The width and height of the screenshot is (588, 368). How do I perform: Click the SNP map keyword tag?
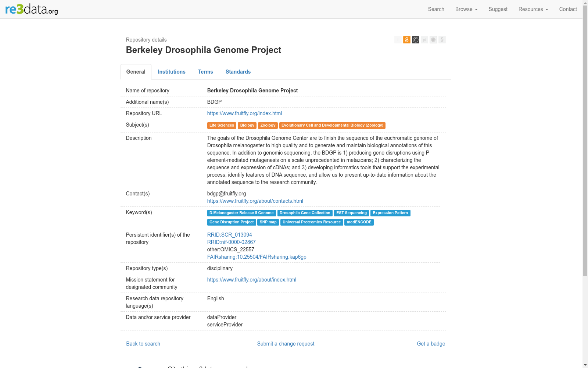tap(268, 222)
